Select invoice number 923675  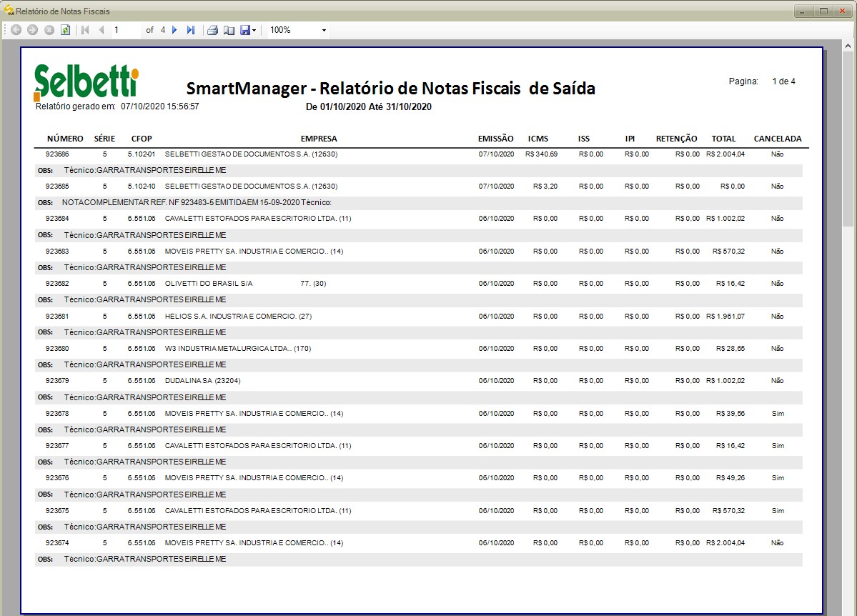point(57,511)
